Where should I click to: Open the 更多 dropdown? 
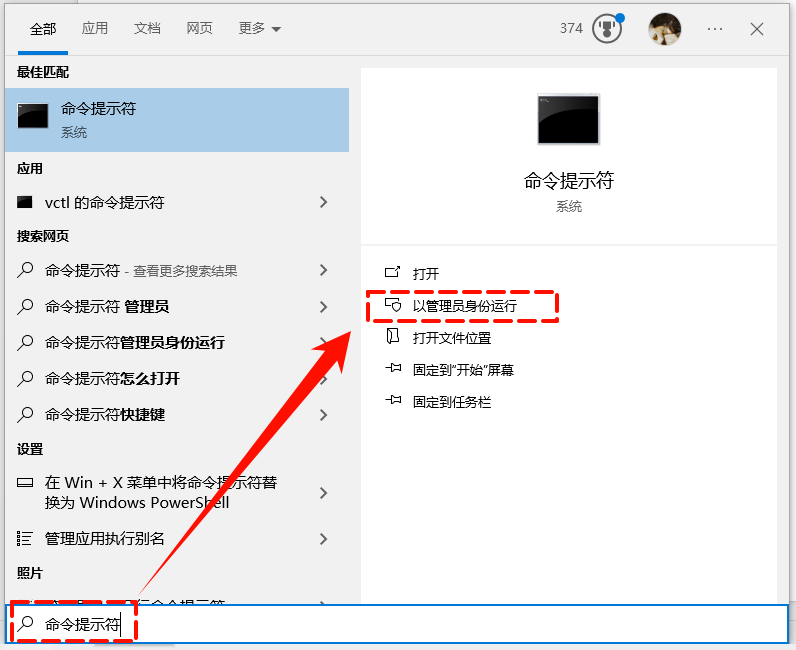pyautogui.click(x=259, y=28)
